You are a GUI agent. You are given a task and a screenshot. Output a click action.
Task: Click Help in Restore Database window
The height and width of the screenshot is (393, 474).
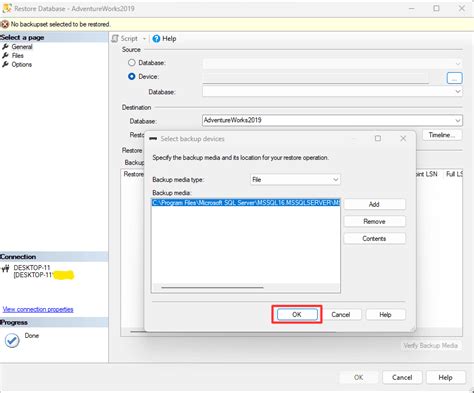click(445, 377)
